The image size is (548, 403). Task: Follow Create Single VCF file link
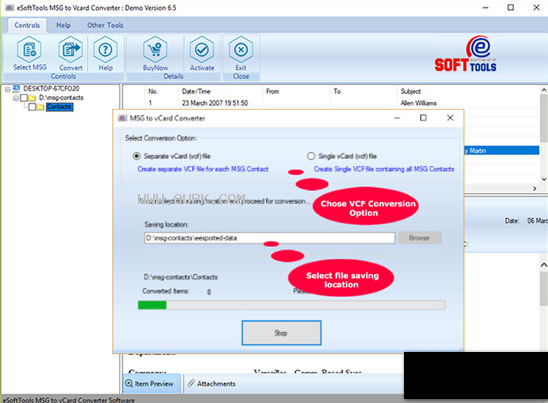pos(384,169)
